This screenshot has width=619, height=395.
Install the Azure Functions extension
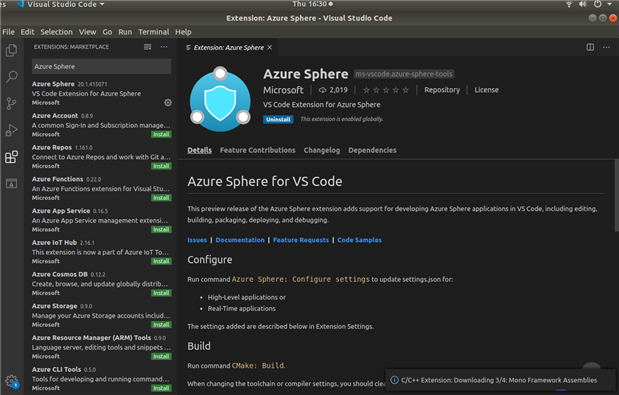(x=161, y=198)
